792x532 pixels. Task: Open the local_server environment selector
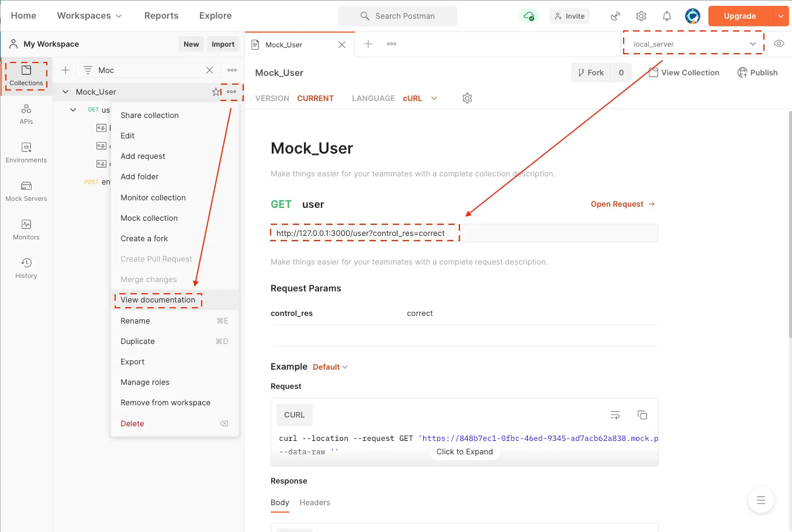click(694, 44)
